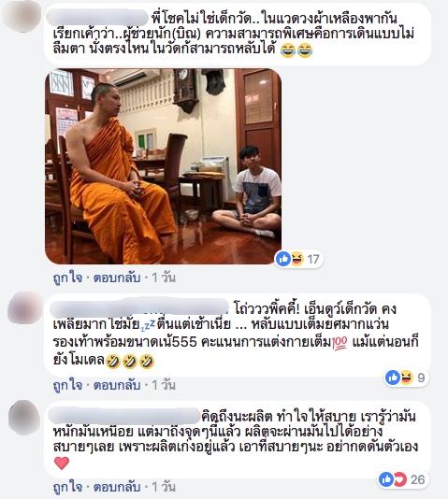Viewport: 448px width, 499px height.
Task: Click the first commenter's blurred name
Action: (x=98, y=18)
